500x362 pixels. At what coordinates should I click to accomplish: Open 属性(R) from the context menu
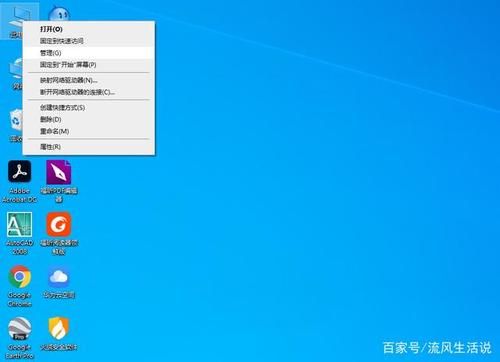click(88, 147)
